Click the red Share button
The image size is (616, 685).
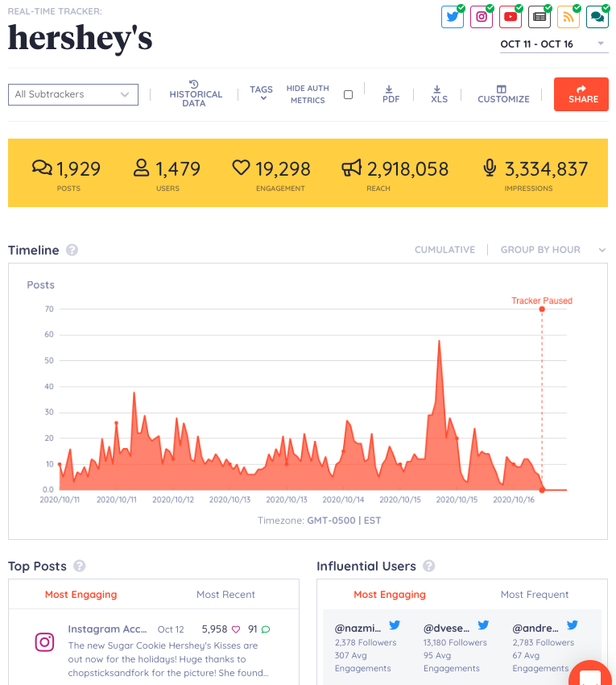(x=581, y=94)
